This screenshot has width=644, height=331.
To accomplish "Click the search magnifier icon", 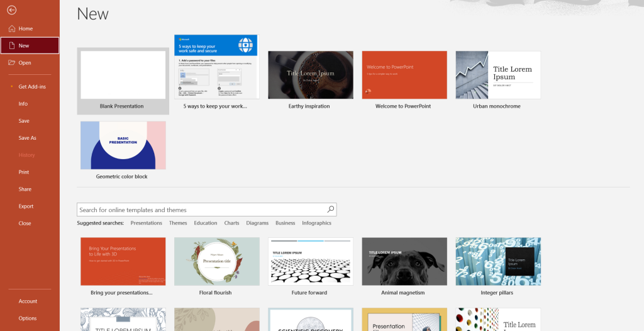I will (331, 210).
